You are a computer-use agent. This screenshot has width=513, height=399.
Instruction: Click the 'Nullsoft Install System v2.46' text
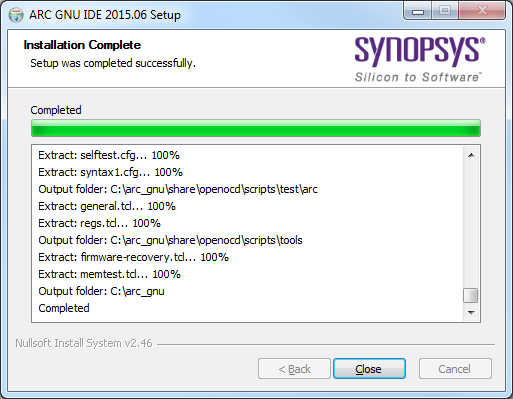point(84,343)
